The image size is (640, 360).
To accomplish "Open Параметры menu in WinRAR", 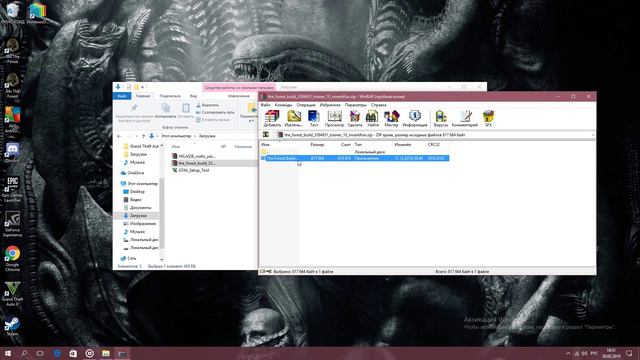I will pos(356,105).
